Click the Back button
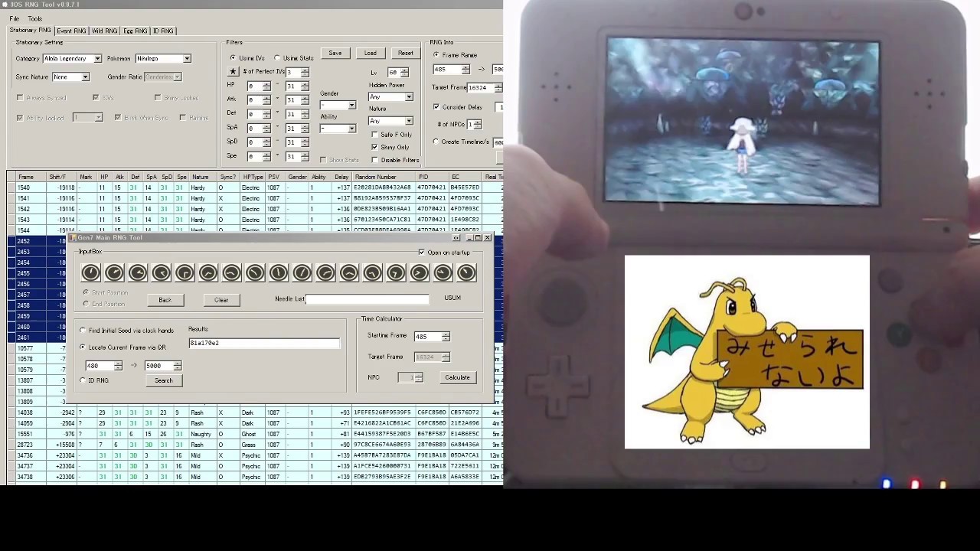980x551 pixels. click(x=165, y=300)
